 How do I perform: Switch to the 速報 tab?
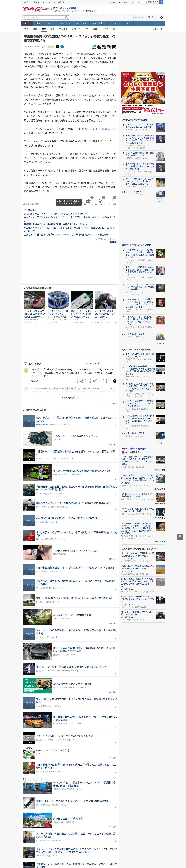(x=38, y=24)
